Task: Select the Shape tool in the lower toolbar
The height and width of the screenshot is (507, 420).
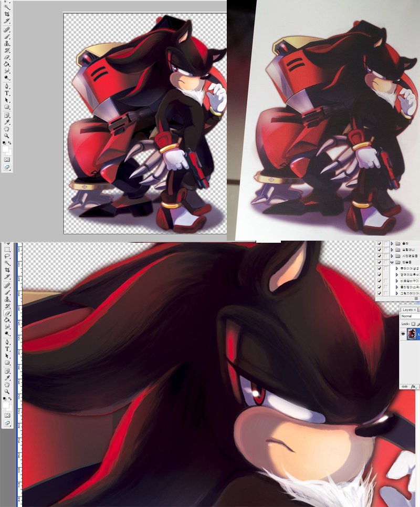Action: 7,363
